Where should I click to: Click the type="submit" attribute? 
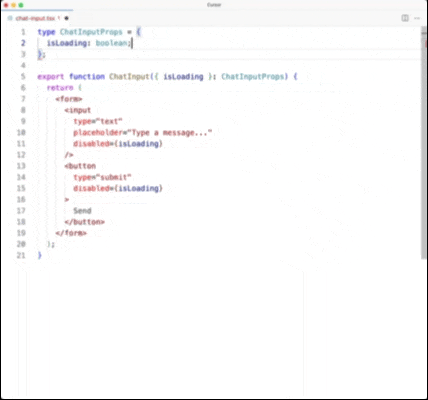[102, 177]
